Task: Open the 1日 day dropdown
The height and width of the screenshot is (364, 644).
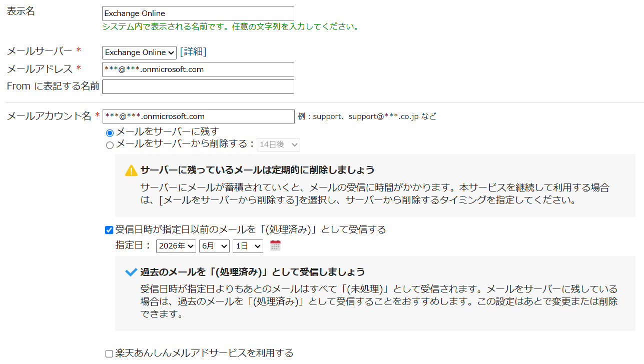Action: pos(248,246)
